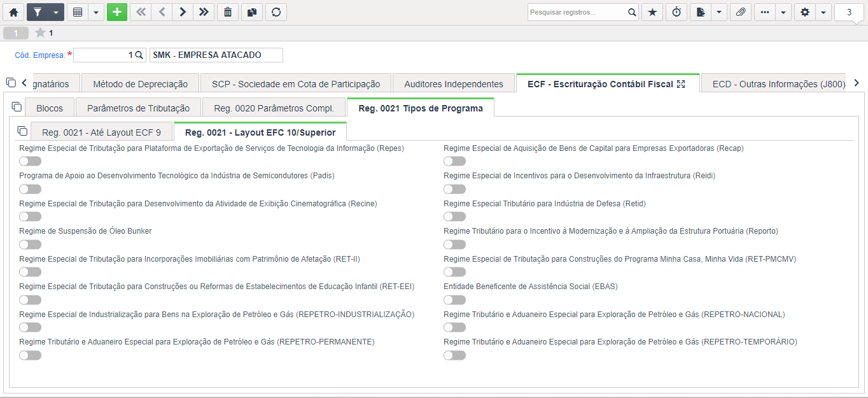Screen dimensions: 868x398
Task: Expand the settings gear dropdown arrow
Action: point(823,12)
